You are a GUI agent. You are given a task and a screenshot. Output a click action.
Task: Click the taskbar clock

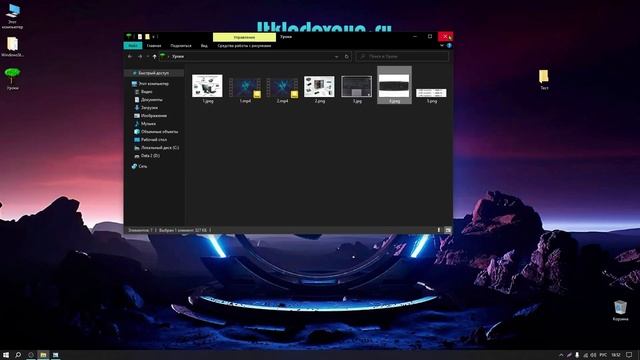616,355
